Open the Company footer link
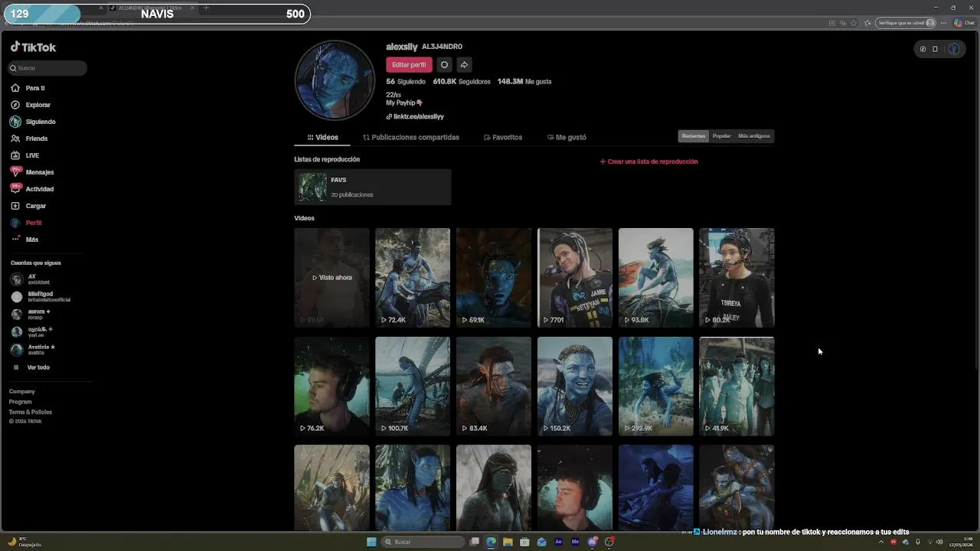Image resolution: width=980 pixels, height=551 pixels. click(22, 392)
